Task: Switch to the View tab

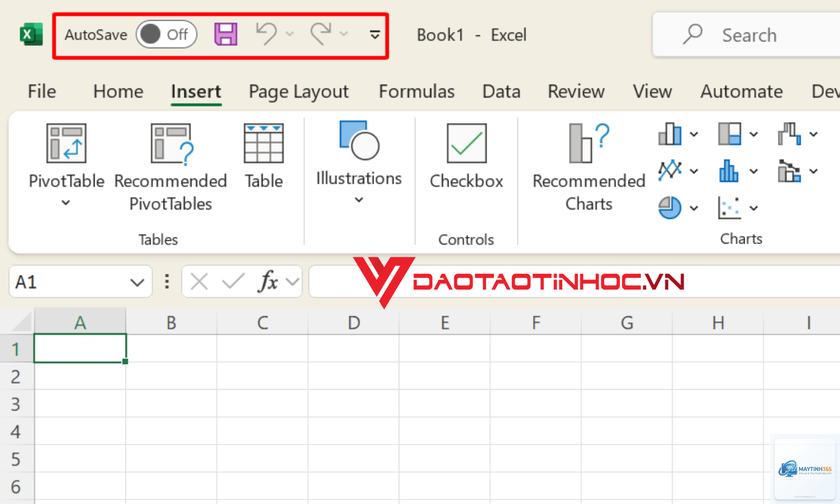Action: tap(652, 91)
